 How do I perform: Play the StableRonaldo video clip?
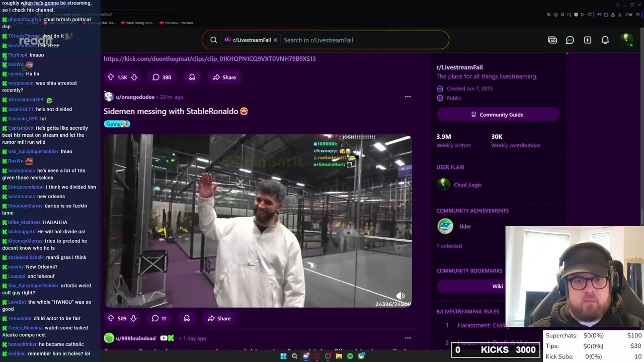258,221
